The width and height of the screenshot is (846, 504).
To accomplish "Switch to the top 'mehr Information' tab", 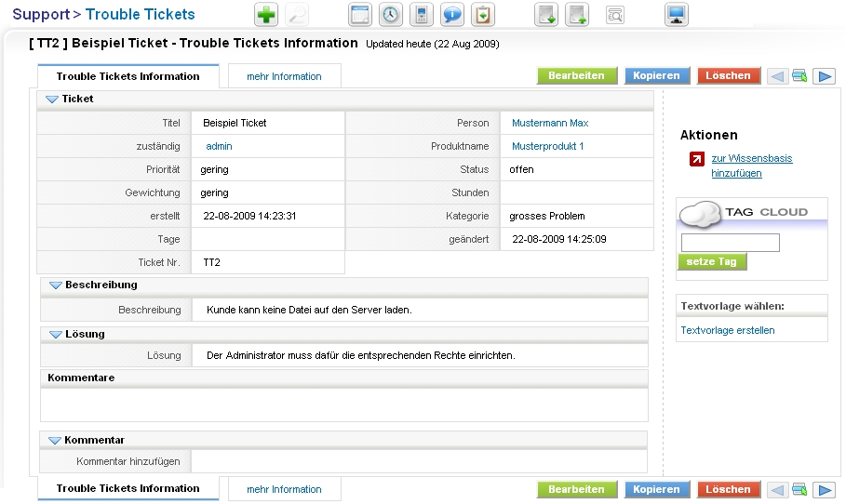I will [284, 76].
